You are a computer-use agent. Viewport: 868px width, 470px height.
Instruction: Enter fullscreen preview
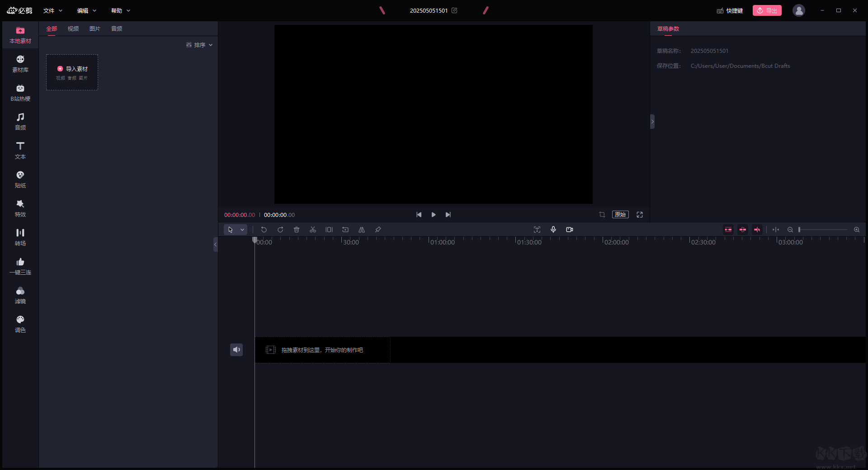640,215
